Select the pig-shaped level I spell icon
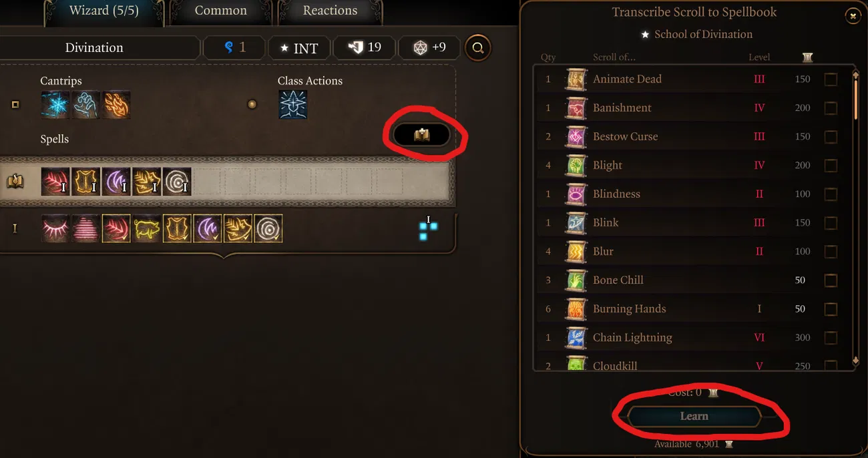The image size is (868, 458). point(146,228)
